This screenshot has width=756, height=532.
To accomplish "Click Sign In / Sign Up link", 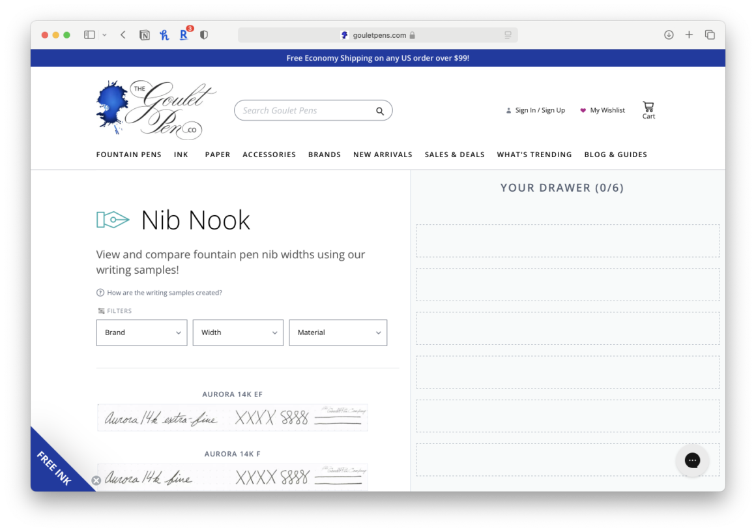I will (x=540, y=110).
